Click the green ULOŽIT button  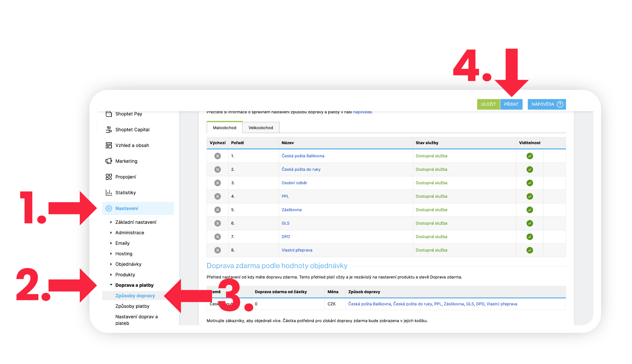pyautogui.click(x=488, y=104)
